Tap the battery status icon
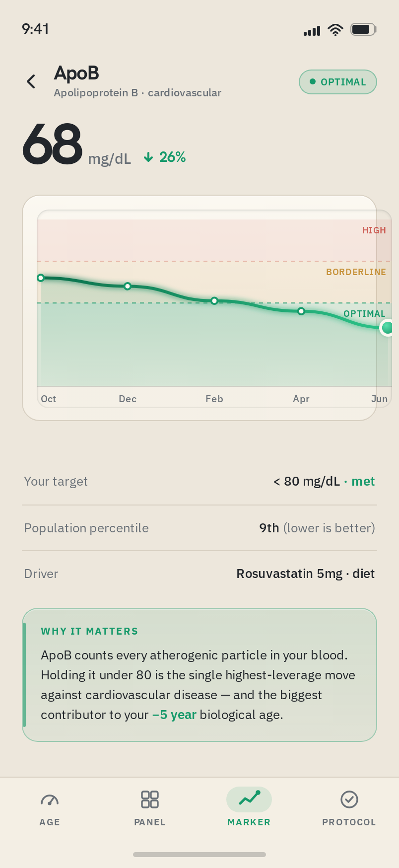The height and width of the screenshot is (868, 399). click(364, 29)
